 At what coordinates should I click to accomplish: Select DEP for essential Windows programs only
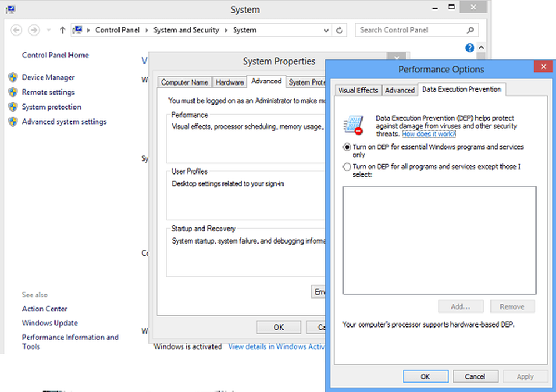347,147
